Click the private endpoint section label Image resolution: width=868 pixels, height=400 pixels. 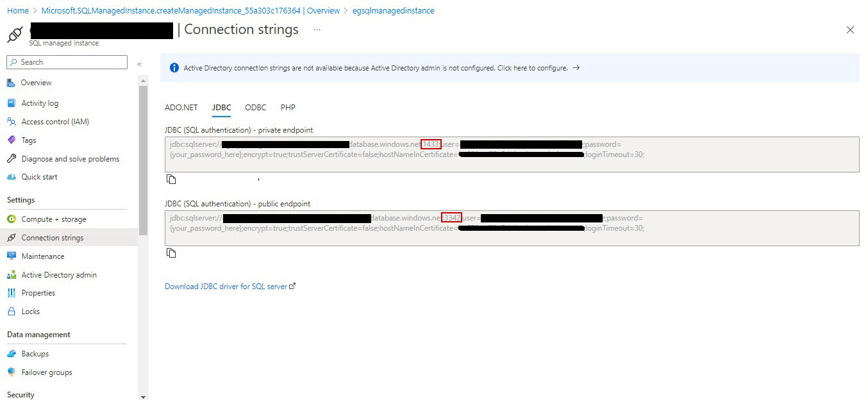238,130
